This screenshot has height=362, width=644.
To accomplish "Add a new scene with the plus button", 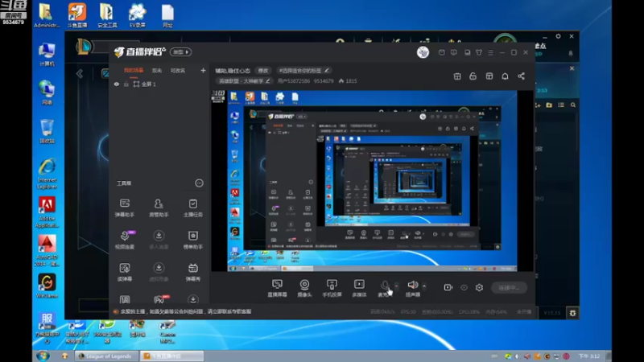I will tap(203, 71).
